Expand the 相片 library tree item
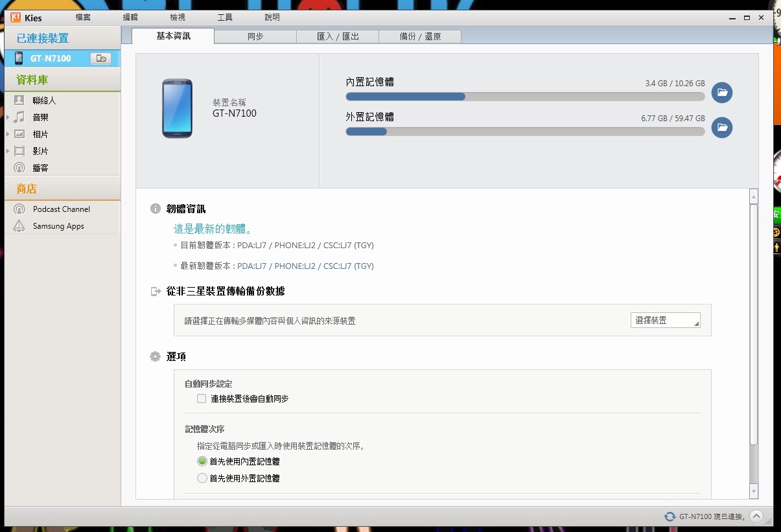The image size is (781, 532). (8, 134)
